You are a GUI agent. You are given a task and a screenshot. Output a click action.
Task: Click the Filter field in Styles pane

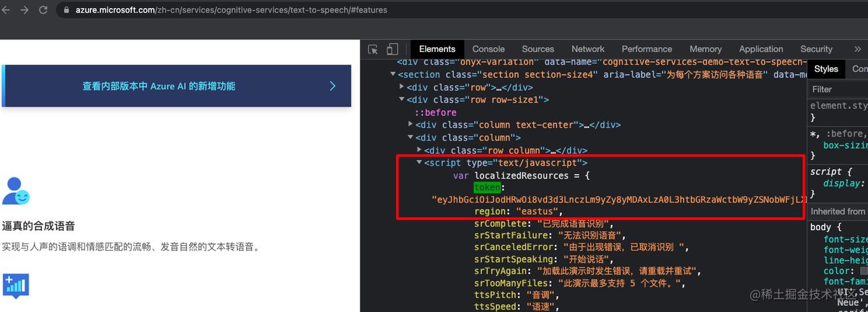pyautogui.click(x=839, y=89)
